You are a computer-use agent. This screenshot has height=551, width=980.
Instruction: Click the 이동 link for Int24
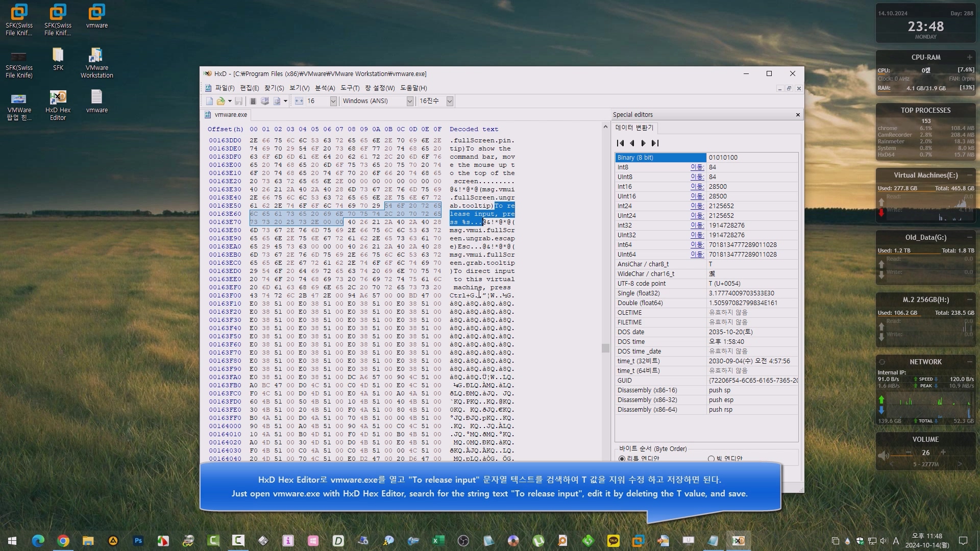(x=697, y=206)
